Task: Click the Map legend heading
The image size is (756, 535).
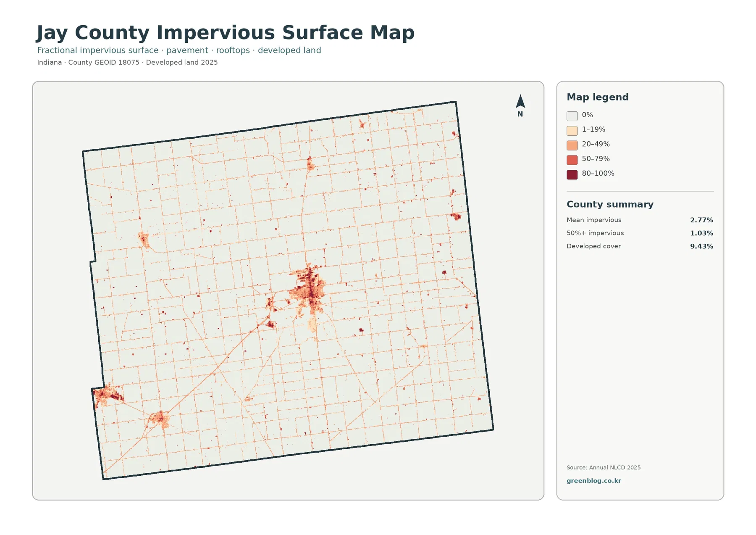Action: (598, 97)
